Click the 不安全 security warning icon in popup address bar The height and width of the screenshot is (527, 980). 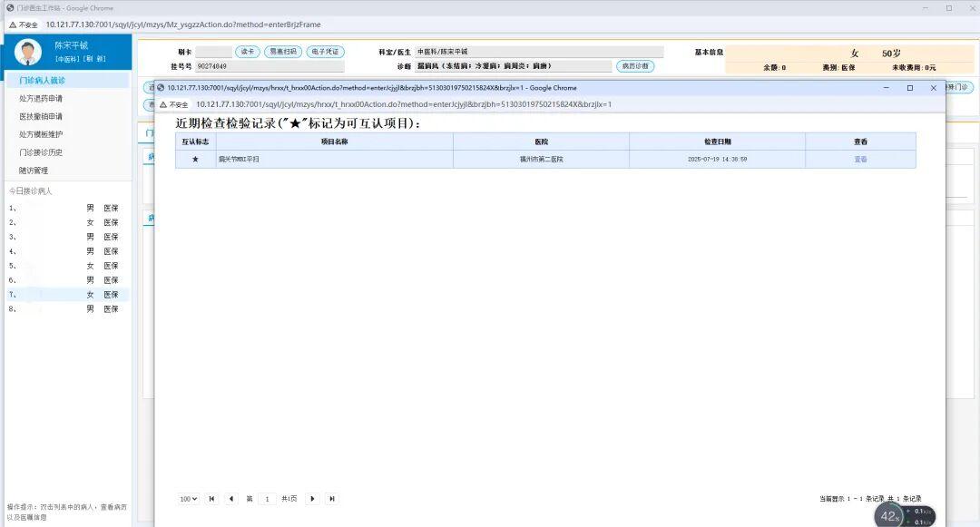point(163,104)
